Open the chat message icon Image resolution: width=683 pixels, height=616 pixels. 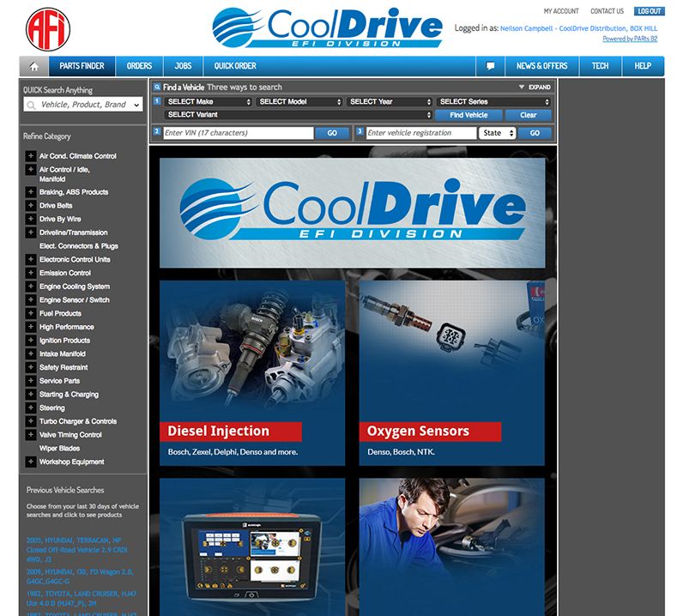[490, 66]
